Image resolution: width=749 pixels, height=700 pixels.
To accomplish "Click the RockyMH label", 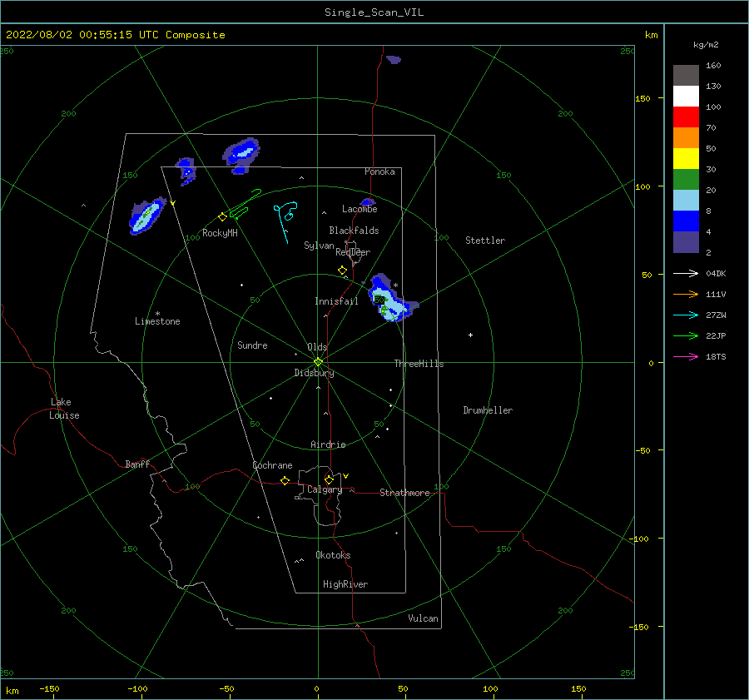I will point(220,233).
